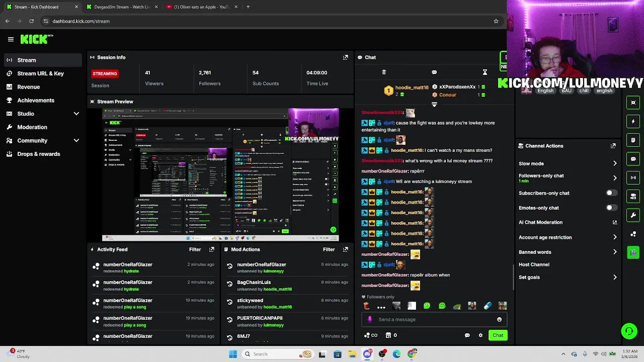Pop out the Session Info panel
The width and height of the screenshot is (644, 362).
[x=345, y=57]
